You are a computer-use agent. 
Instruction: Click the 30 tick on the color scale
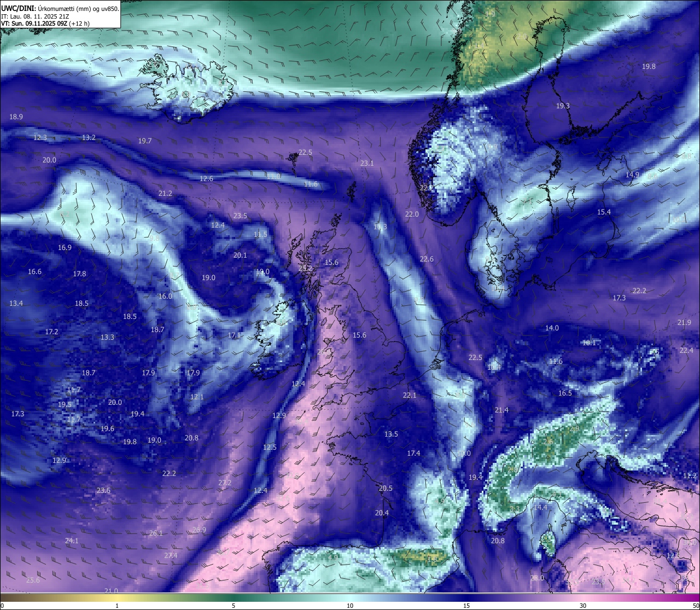click(583, 606)
